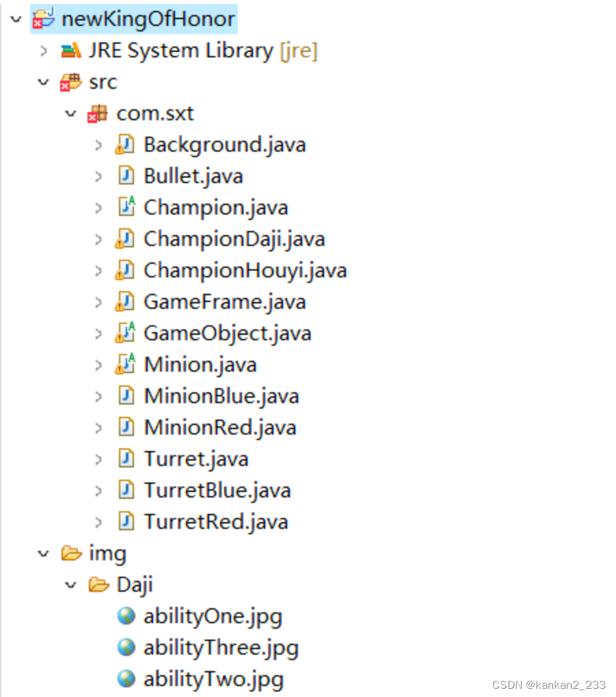
Task: Click the src source folder icon
Action: click(71, 82)
